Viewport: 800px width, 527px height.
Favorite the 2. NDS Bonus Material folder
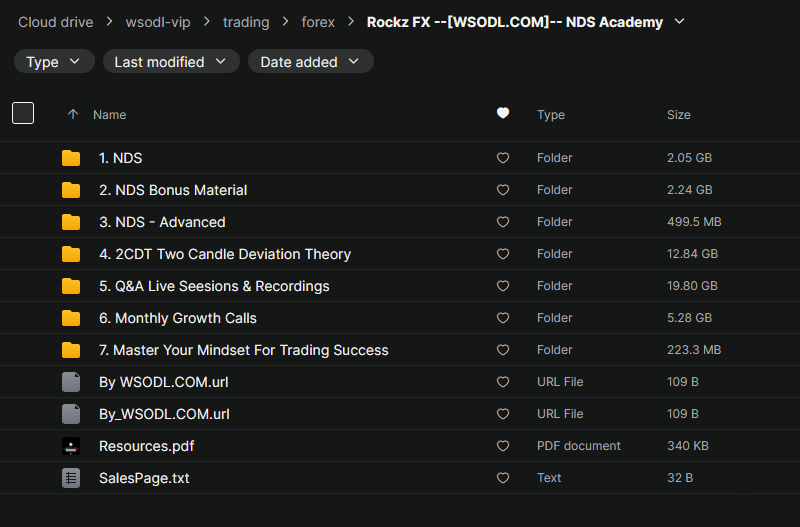coord(503,190)
